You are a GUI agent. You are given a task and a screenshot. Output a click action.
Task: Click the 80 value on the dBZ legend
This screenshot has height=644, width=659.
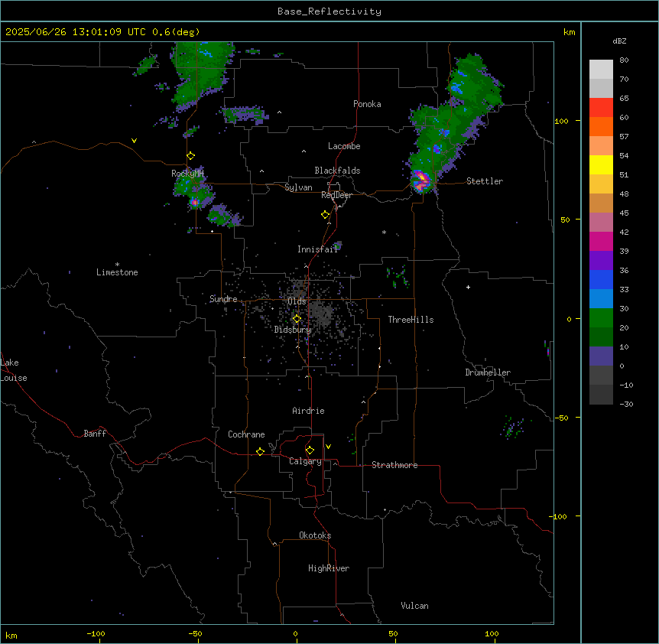(x=624, y=60)
